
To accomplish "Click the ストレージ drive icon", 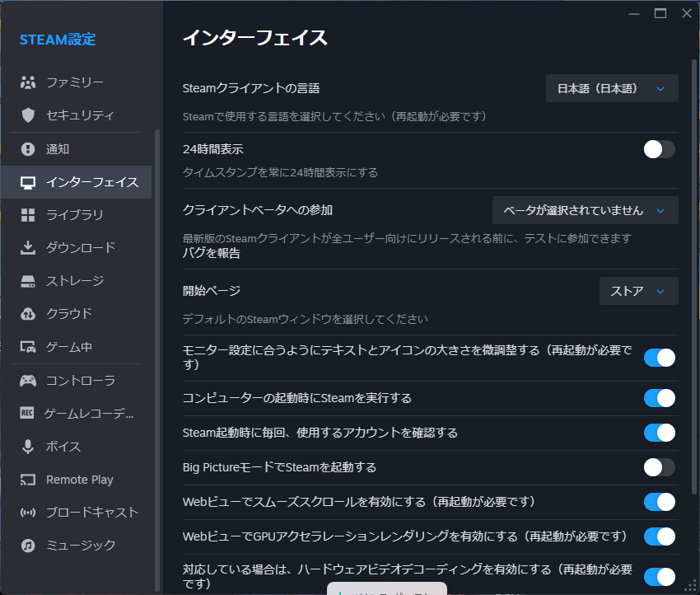I will 28,281.
